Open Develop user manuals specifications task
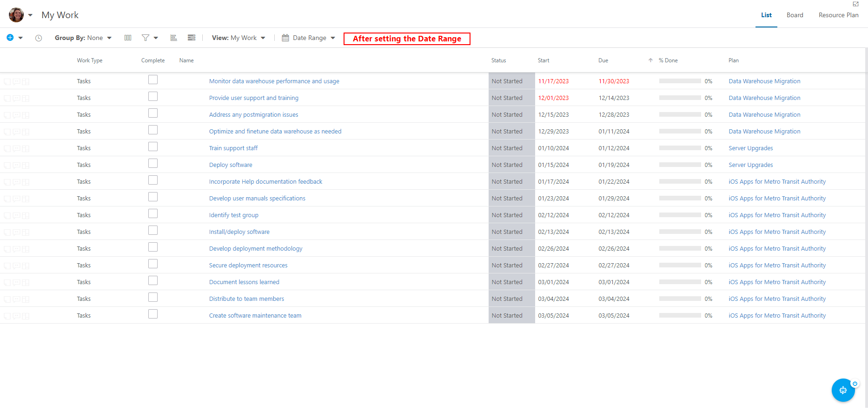 [257, 199]
